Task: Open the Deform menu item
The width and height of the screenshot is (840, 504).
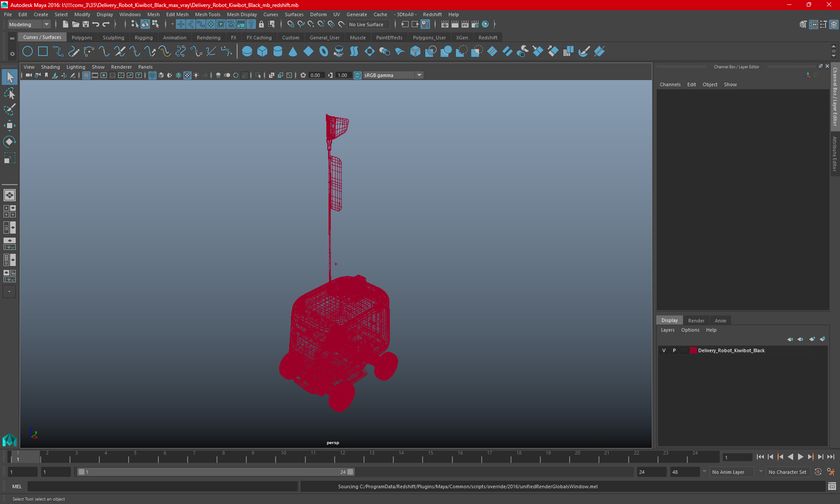Action: pyautogui.click(x=316, y=14)
